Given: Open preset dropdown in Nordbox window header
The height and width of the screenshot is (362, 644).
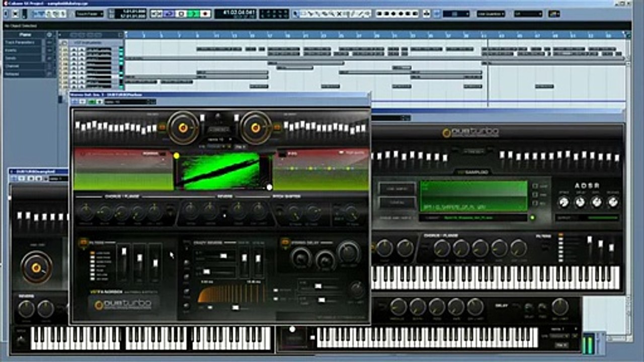Looking at the screenshot, I should 130,102.
